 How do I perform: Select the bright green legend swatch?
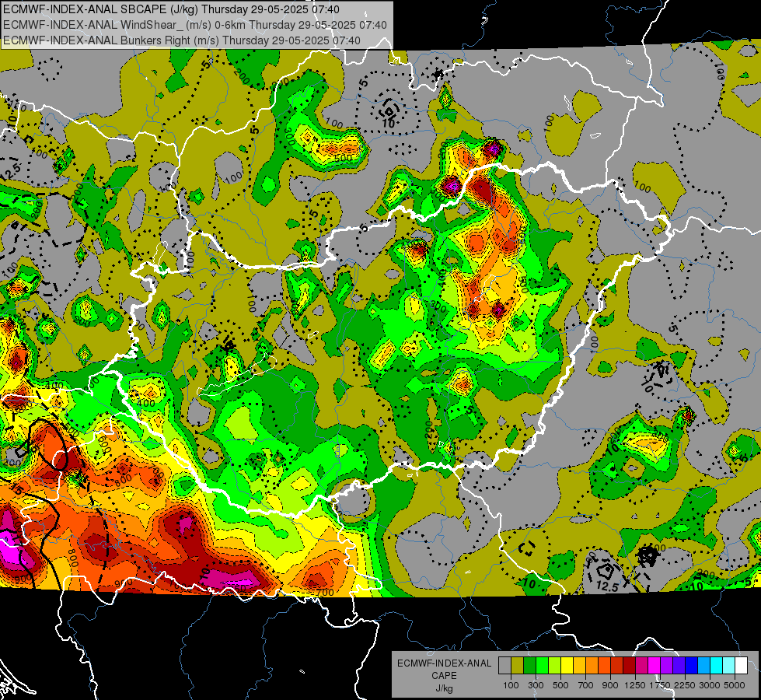point(542,665)
